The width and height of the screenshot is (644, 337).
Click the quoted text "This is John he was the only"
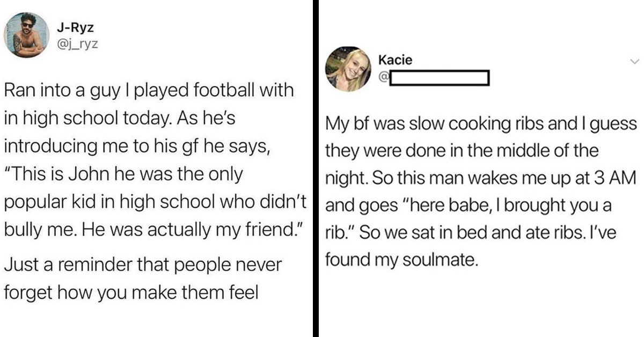pos(124,173)
